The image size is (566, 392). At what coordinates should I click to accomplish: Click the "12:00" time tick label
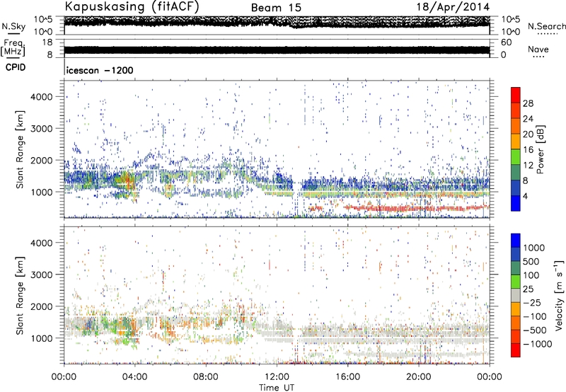277,377
